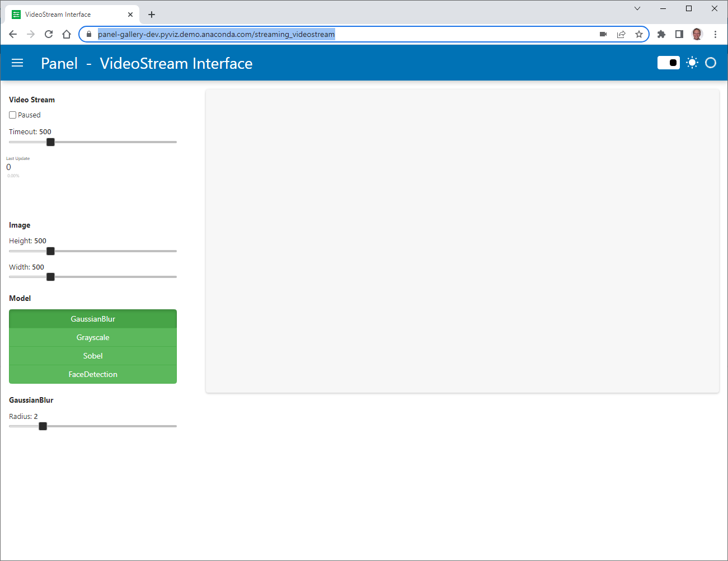Viewport: 728px width, 561px height.
Task: Flip the dark mode switch in header
Action: pos(668,63)
